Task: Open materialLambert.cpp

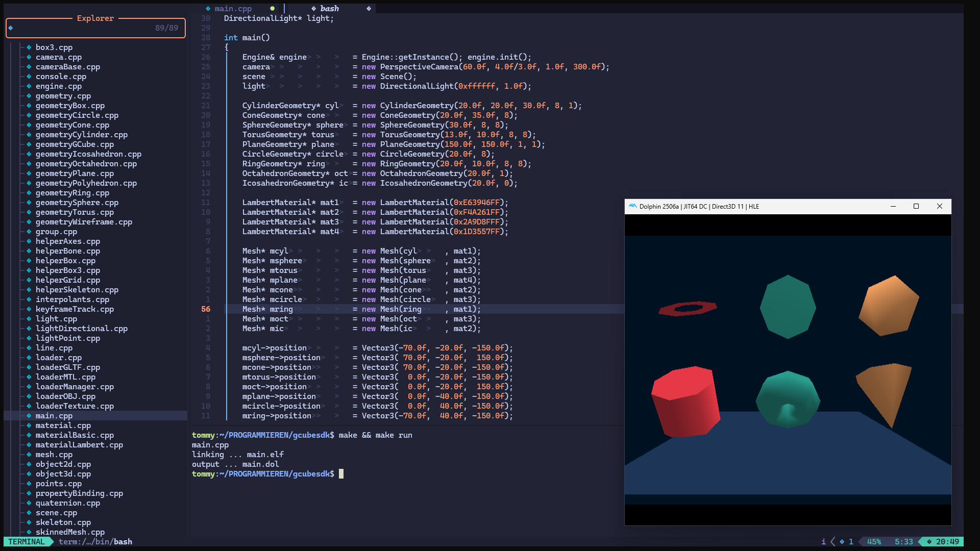Action: pos(79,445)
